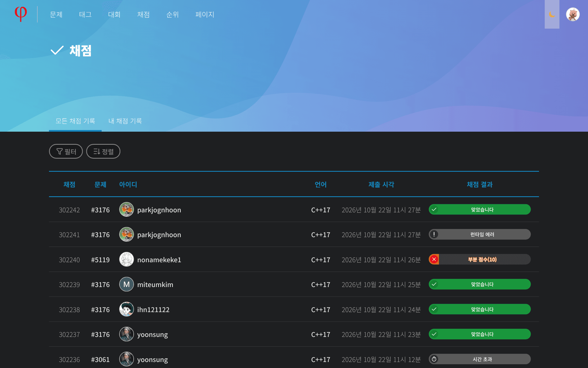Open the 페이지 navigation menu
This screenshot has width=588, height=368.
point(205,14)
